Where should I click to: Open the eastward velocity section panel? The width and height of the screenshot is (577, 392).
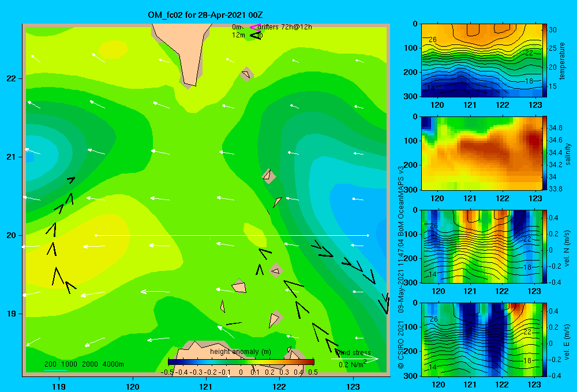pyautogui.click(x=481, y=340)
